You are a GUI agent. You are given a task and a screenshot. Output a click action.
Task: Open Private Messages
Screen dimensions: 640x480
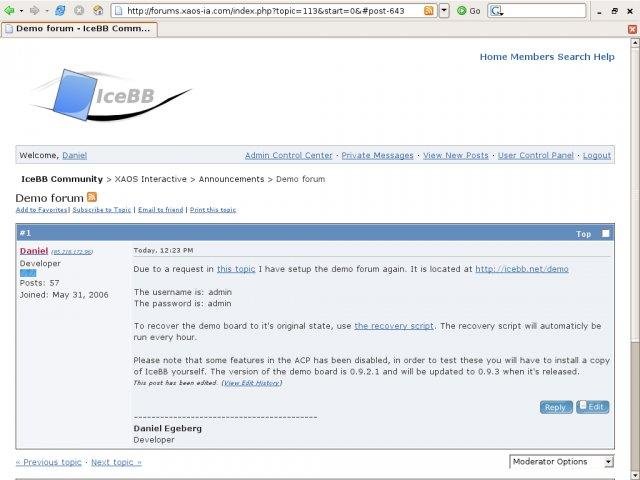coord(377,156)
